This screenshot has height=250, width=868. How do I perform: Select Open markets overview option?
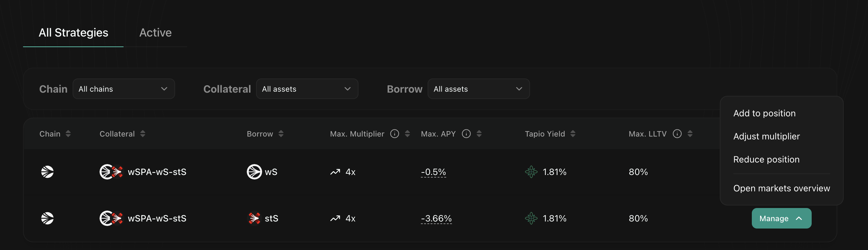tap(781, 188)
